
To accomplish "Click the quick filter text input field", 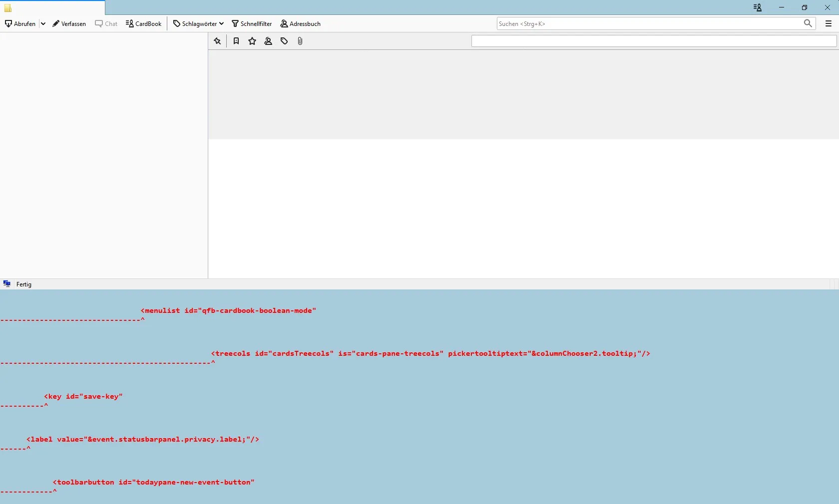I will click(654, 41).
